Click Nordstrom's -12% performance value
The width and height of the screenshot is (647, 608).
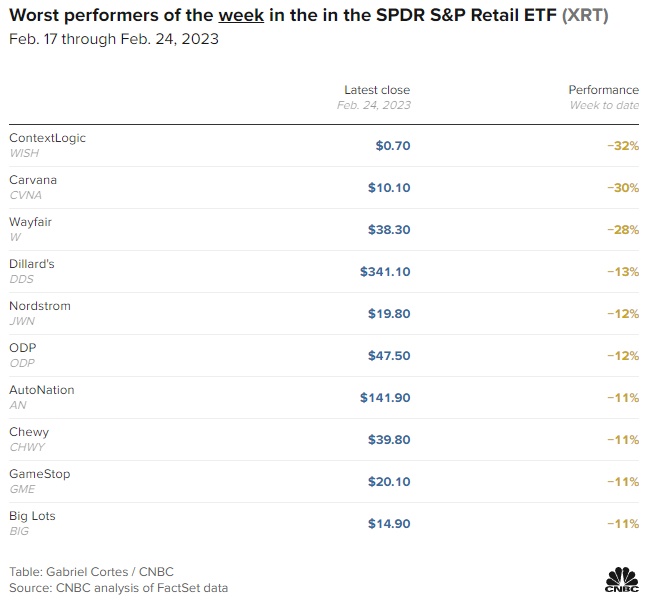click(622, 313)
